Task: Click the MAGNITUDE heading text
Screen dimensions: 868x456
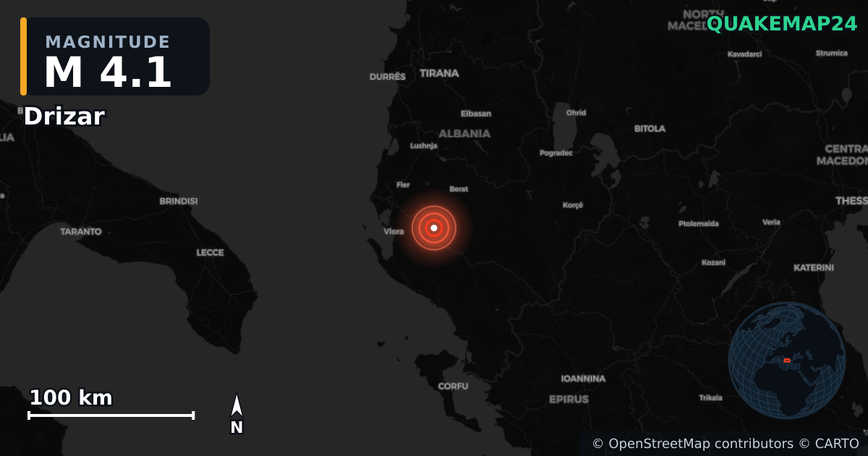Action: (108, 42)
